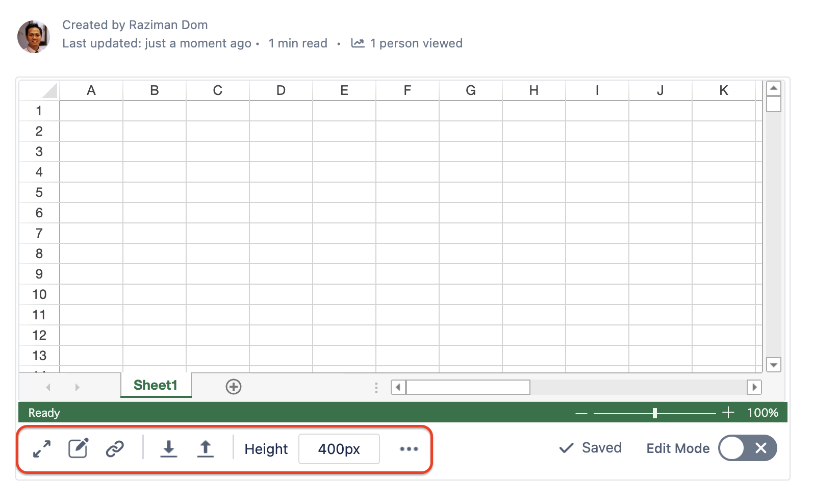
Task: Click the download arrow icon
Action: 168,449
